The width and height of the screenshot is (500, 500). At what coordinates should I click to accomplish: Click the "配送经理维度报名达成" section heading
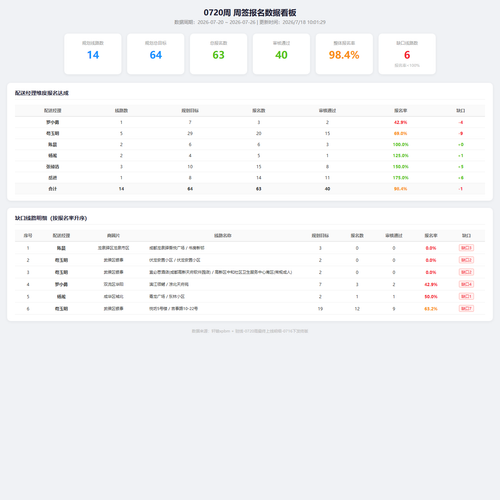pyautogui.click(x=42, y=93)
